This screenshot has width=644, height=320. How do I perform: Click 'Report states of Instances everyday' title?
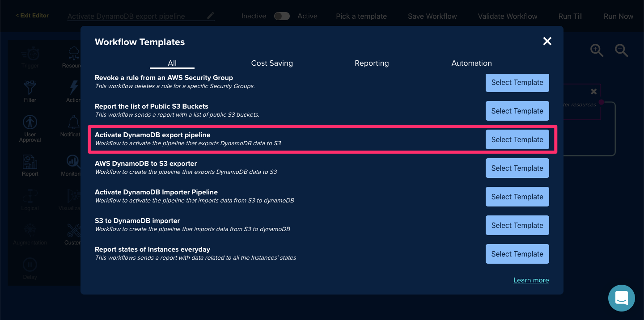coord(153,249)
